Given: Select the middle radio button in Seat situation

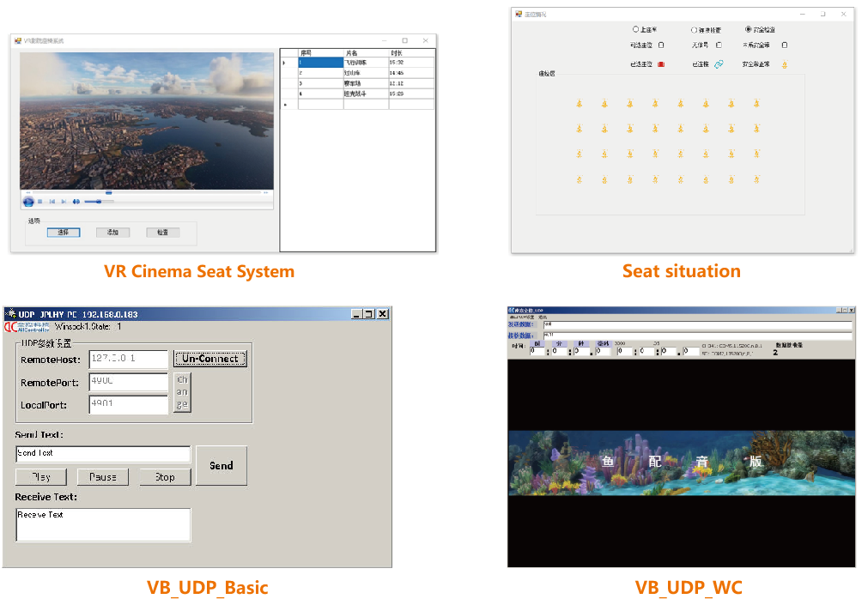Looking at the screenshot, I should pos(694,30).
